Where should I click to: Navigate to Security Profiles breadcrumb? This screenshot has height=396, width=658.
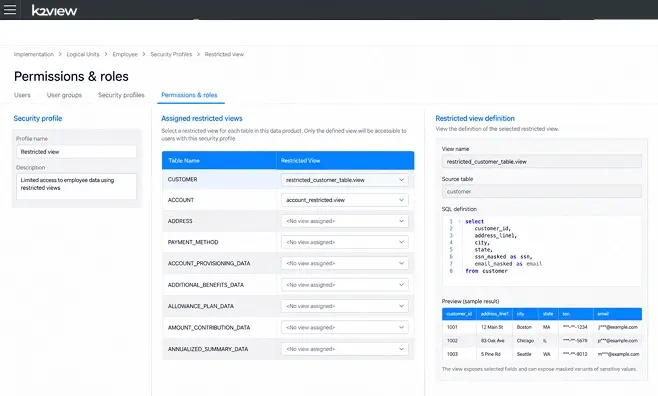click(x=171, y=54)
